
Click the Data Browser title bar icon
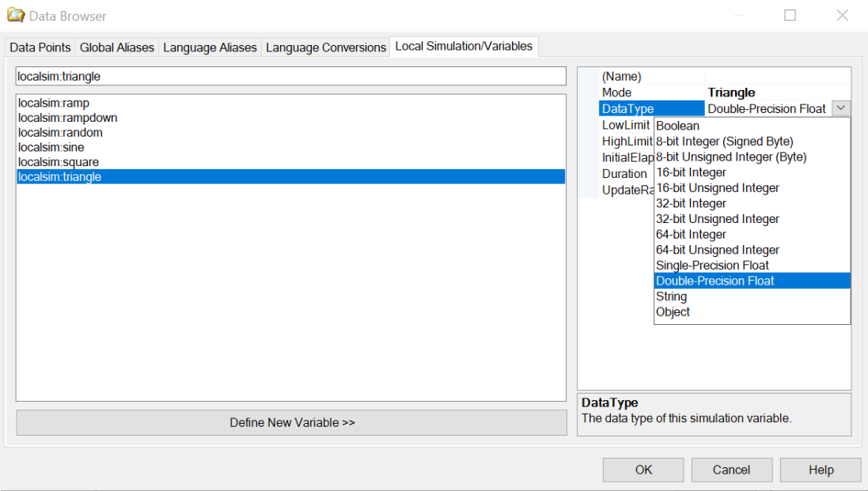tap(16, 16)
